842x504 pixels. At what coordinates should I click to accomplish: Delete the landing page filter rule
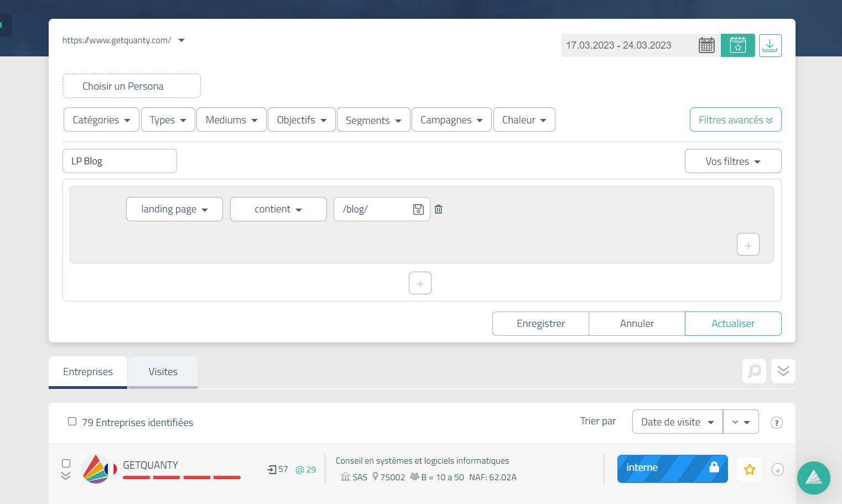coord(439,209)
